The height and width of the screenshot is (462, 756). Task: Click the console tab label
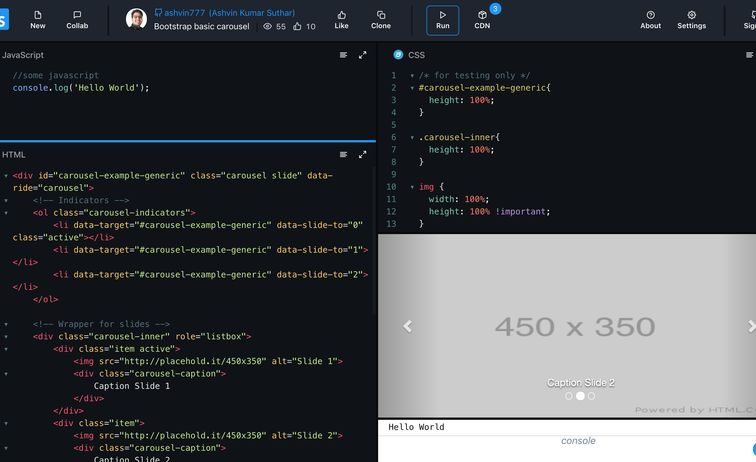pos(578,441)
